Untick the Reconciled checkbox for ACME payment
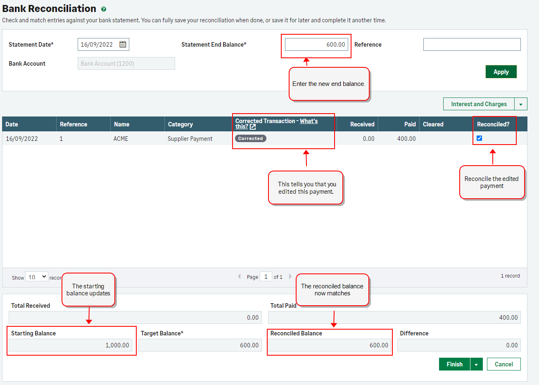Viewport: 539px width, 392px height. [x=479, y=138]
